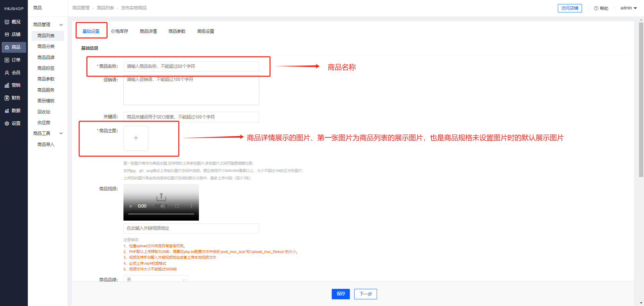Open the 商品品牌 brand dropdown
Image resolution: width=644 pixels, height=306 pixels.
click(155, 279)
